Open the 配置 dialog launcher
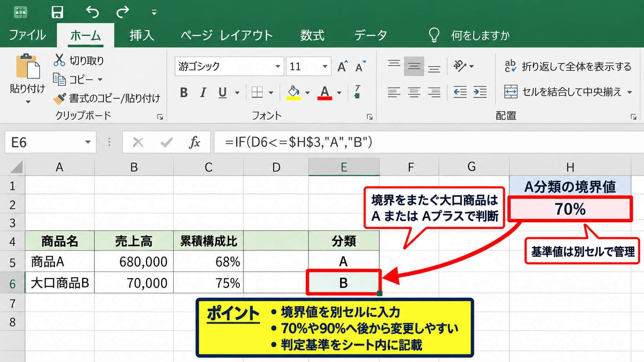 [634, 117]
